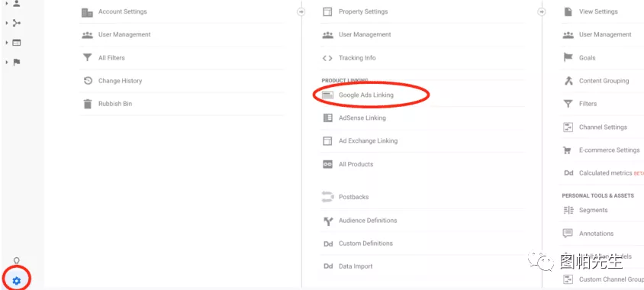Click the Tracking Info code icon
Screen dimensions: 644x290
(327, 58)
